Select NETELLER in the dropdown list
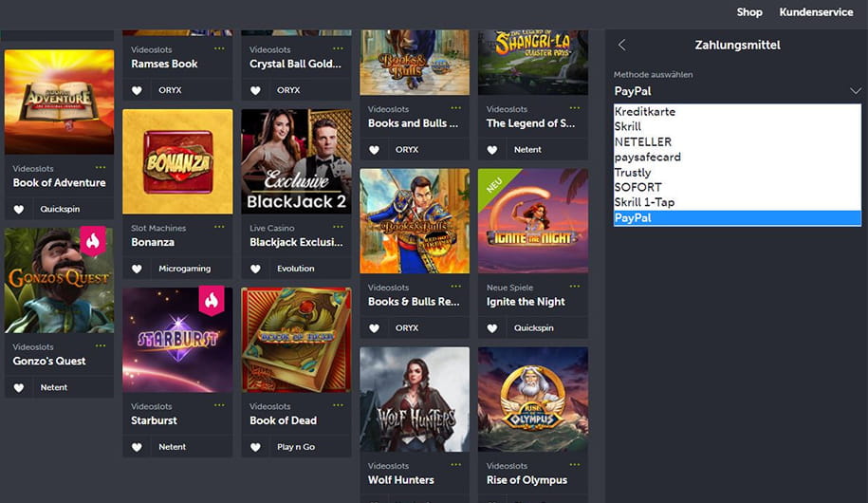Image resolution: width=868 pixels, height=503 pixels. [737, 141]
